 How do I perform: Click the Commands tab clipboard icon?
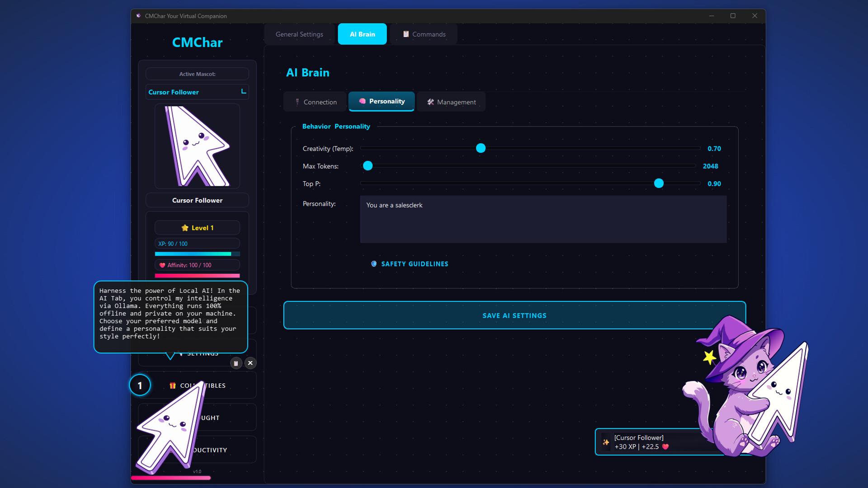click(x=406, y=34)
